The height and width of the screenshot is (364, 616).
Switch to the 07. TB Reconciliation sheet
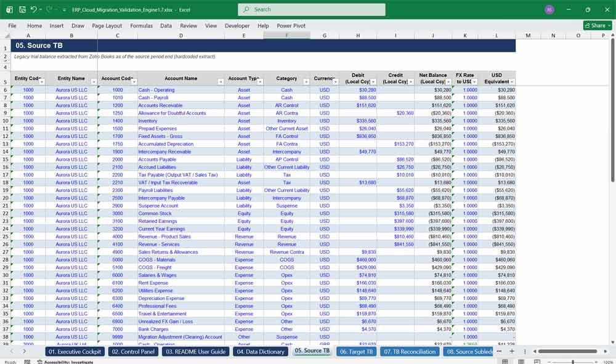(x=410, y=352)
